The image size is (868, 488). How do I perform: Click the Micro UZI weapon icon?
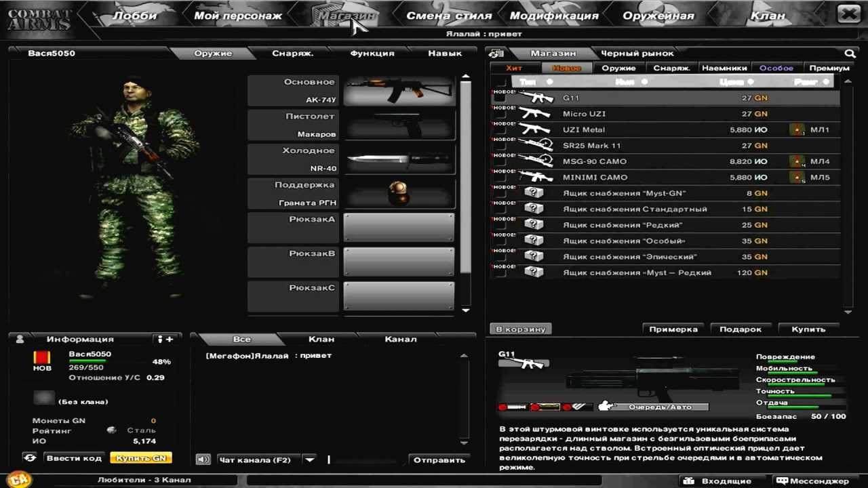(536, 114)
